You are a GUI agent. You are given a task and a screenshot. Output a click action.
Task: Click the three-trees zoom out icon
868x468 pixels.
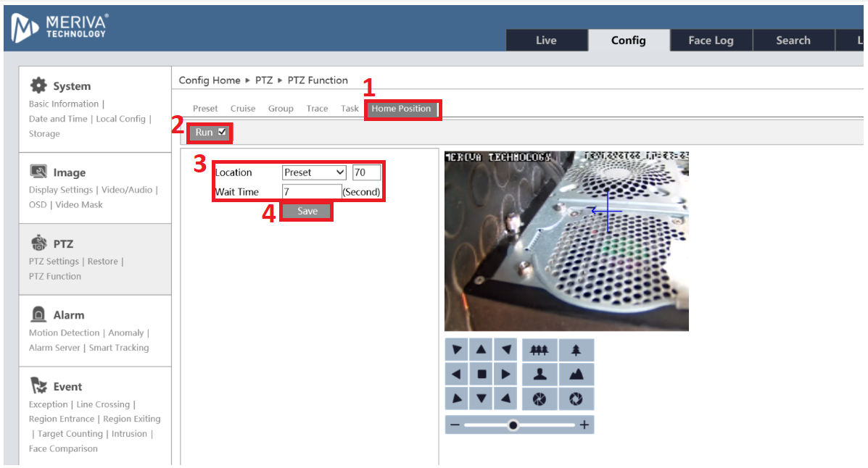pos(540,350)
